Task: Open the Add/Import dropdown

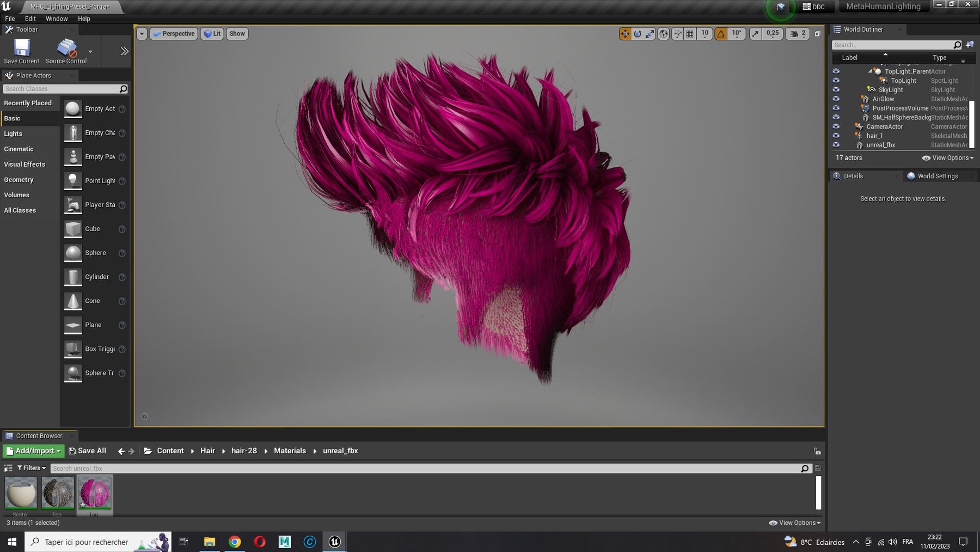Action: click(x=33, y=451)
